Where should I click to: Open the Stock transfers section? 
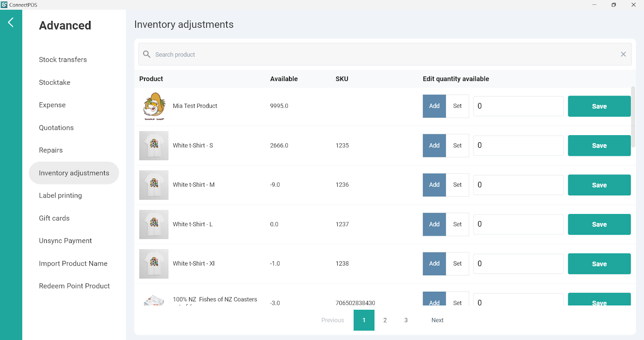tap(63, 60)
